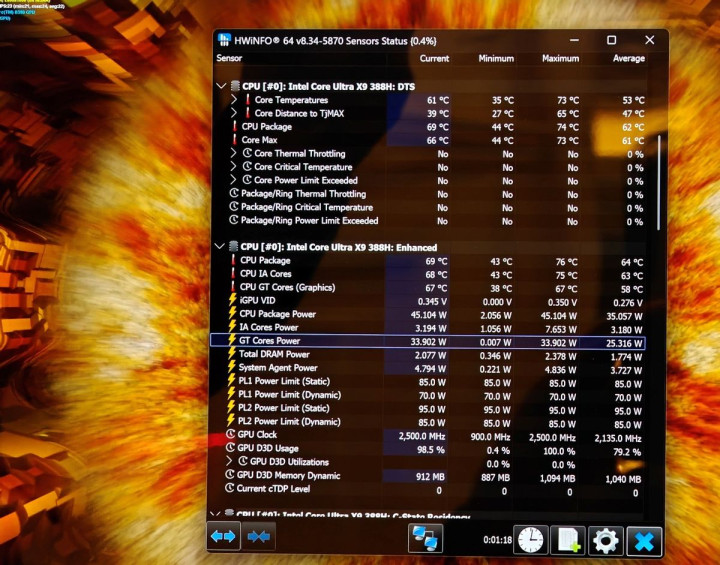Minimize the HWiNFO sensors window
The height and width of the screenshot is (565, 720).
(574, 40)
